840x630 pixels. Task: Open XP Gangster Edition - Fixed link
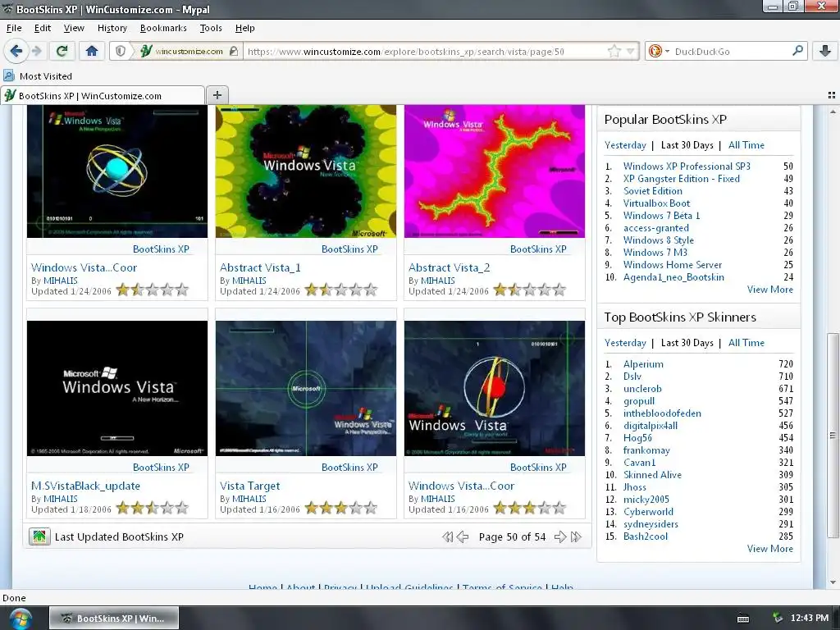pyautogui.click(x=682, y=178)
